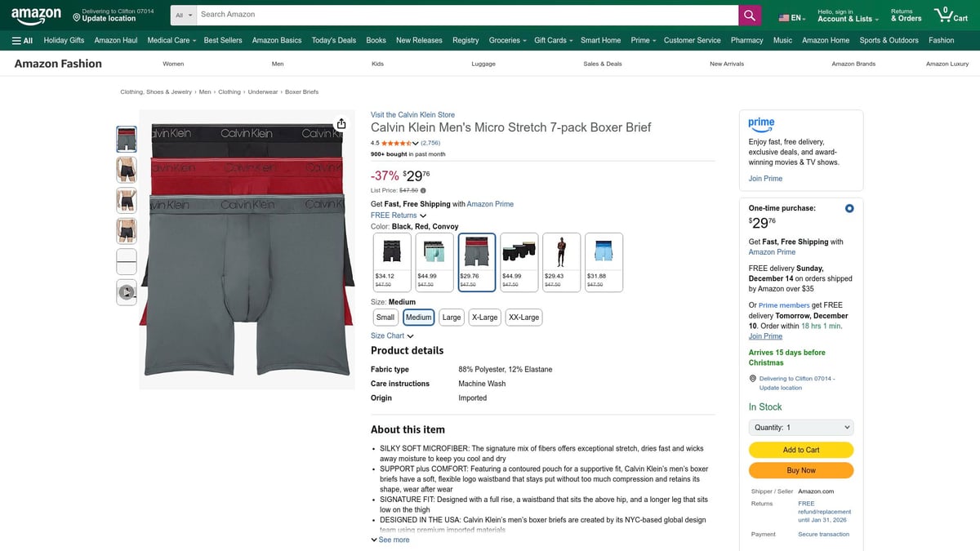Visit the Calvin Klein Store link

[412, 114]
